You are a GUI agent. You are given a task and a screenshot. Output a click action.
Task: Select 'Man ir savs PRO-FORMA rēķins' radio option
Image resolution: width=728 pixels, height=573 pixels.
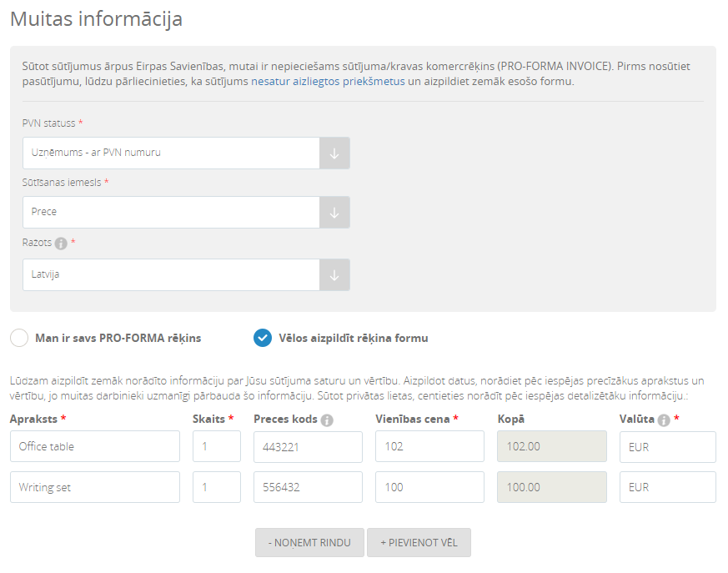point(19,338)
